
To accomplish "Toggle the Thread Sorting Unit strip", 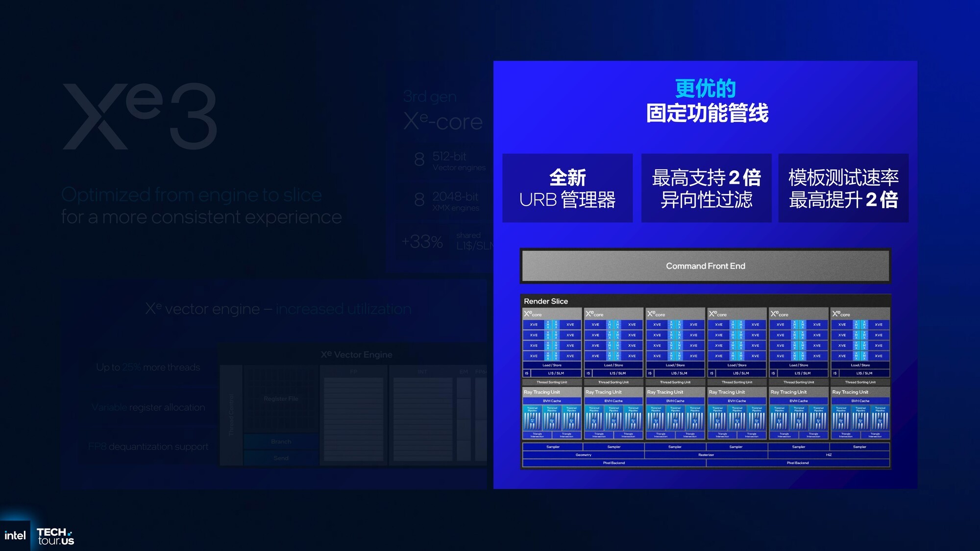I will (553, 382).
